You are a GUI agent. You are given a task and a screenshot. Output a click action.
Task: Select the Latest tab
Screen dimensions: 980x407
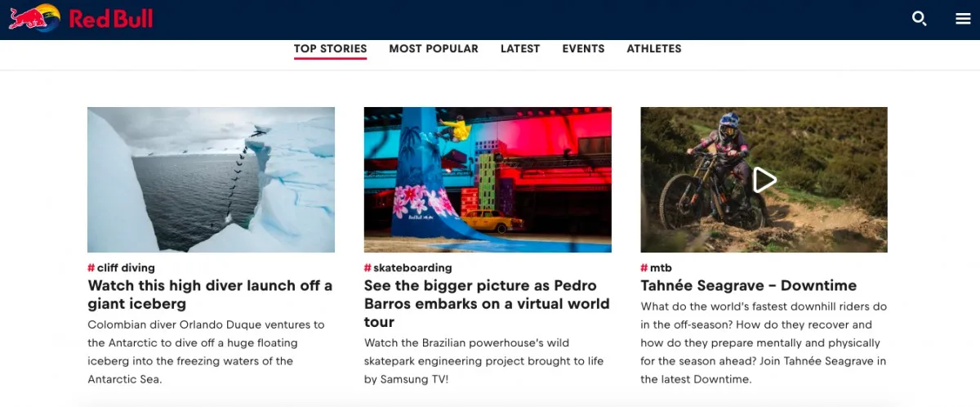pyautogui.click(x=520, y=49)
